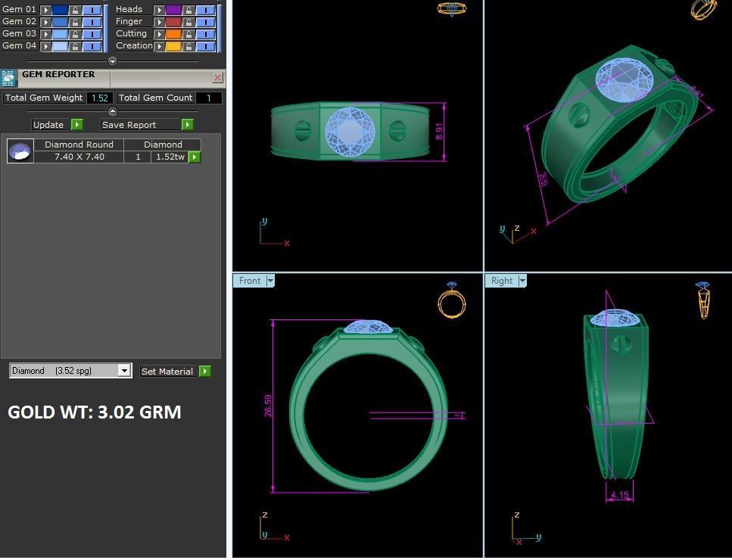Toggle visibility of Gem 02 layer
The height and width of the screenshot is (560, 732).
point(92,22)
